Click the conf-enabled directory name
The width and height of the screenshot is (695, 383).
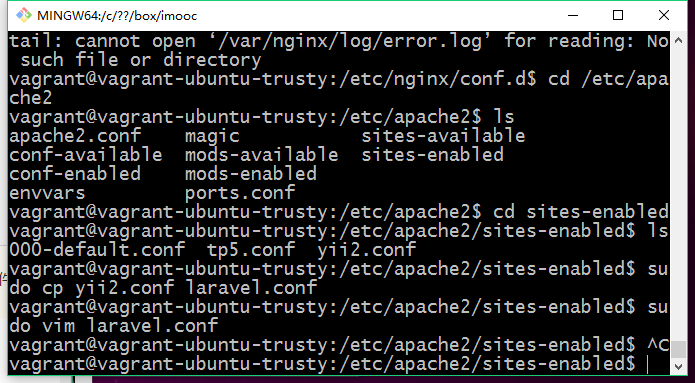(74, 173)
